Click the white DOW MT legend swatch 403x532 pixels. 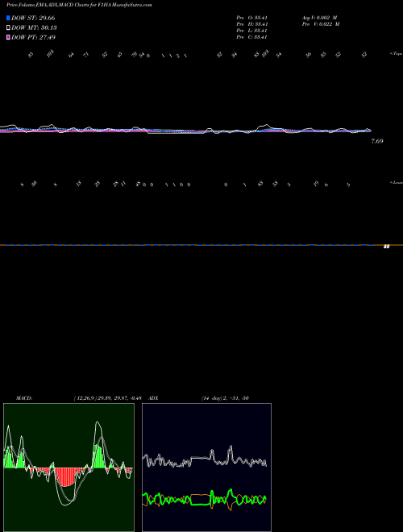point(8,28)
